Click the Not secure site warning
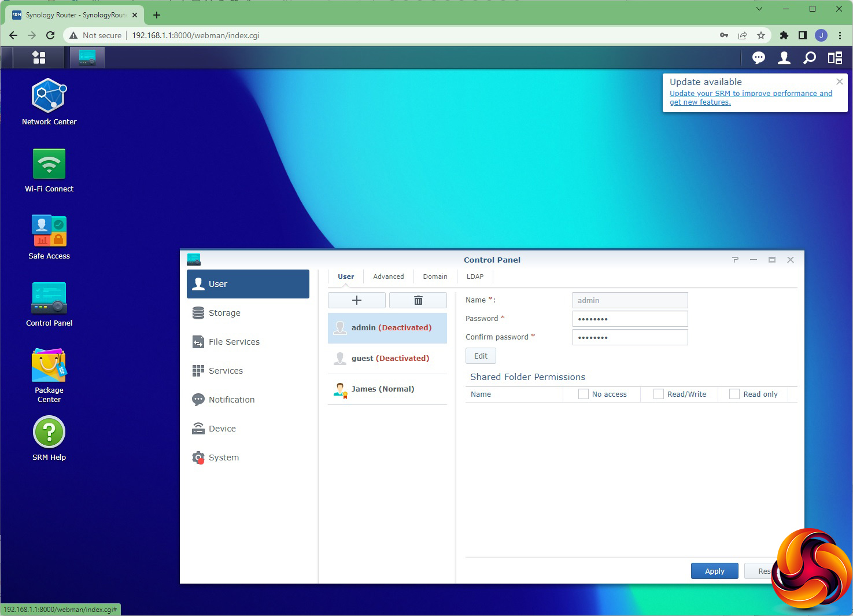 pos(95,35)
